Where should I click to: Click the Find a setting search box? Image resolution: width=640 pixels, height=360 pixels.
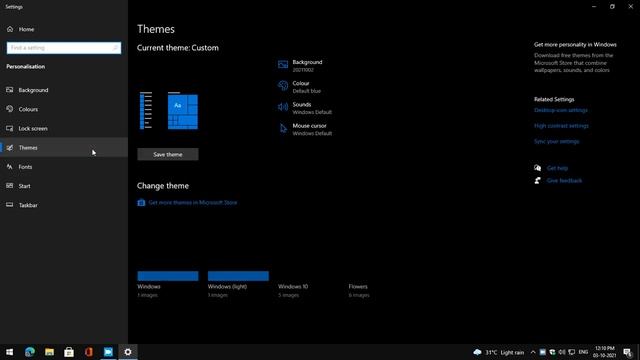(64, 48)
